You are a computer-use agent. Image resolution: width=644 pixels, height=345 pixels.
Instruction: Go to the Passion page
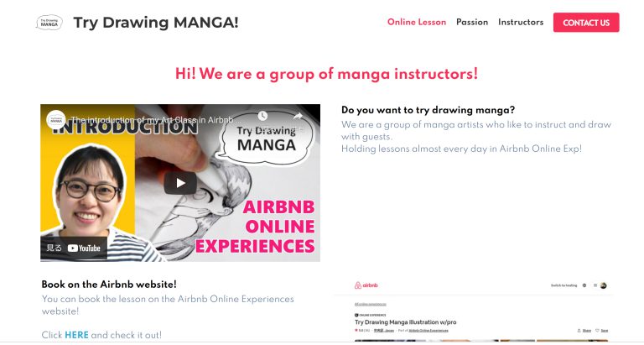472,22
